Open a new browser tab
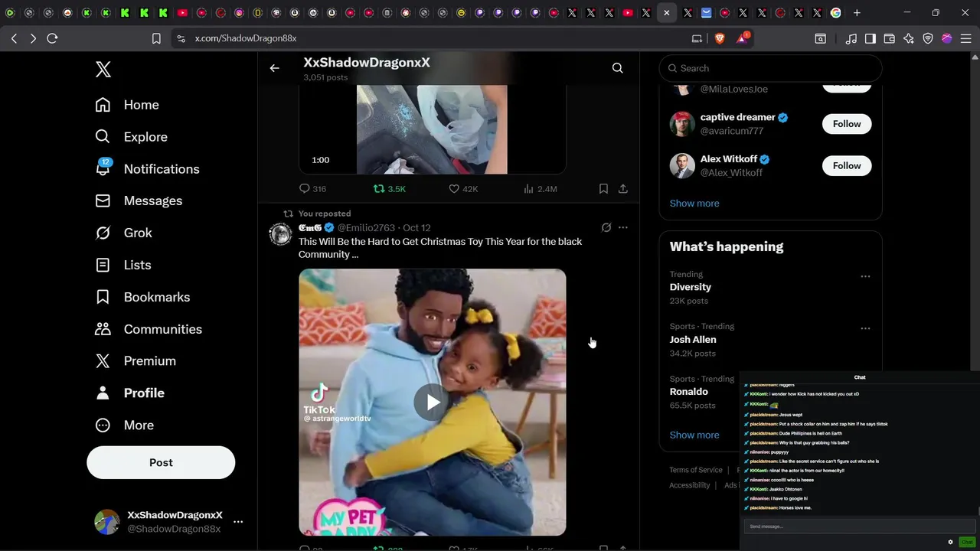980x551 pixels. 857,13
